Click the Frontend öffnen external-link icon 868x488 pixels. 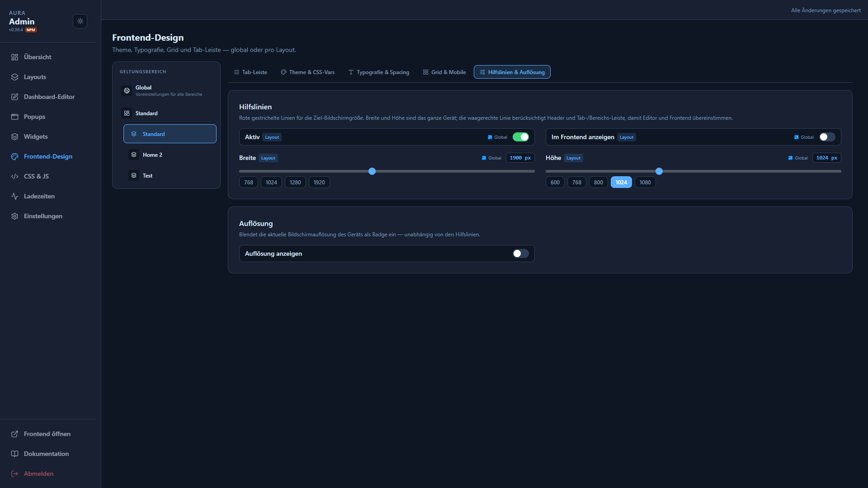pyautogui.click(x=14, y=434)
